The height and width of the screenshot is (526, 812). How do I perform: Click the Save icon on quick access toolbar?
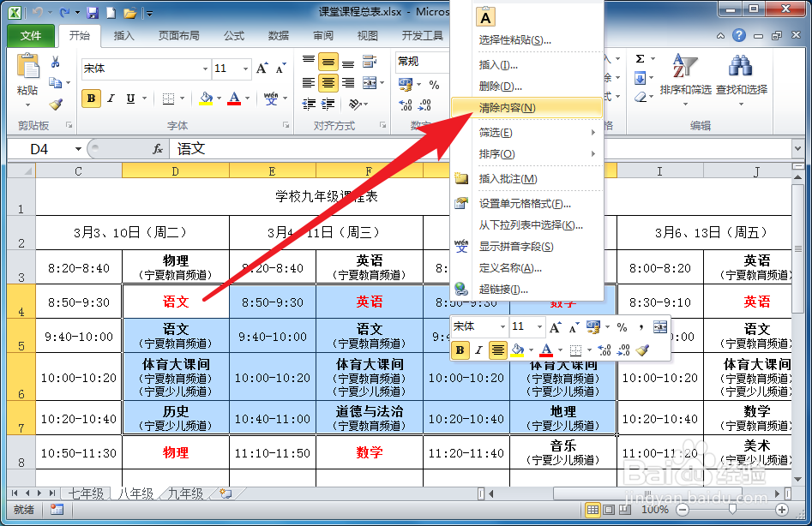click(x=93, y=13)
